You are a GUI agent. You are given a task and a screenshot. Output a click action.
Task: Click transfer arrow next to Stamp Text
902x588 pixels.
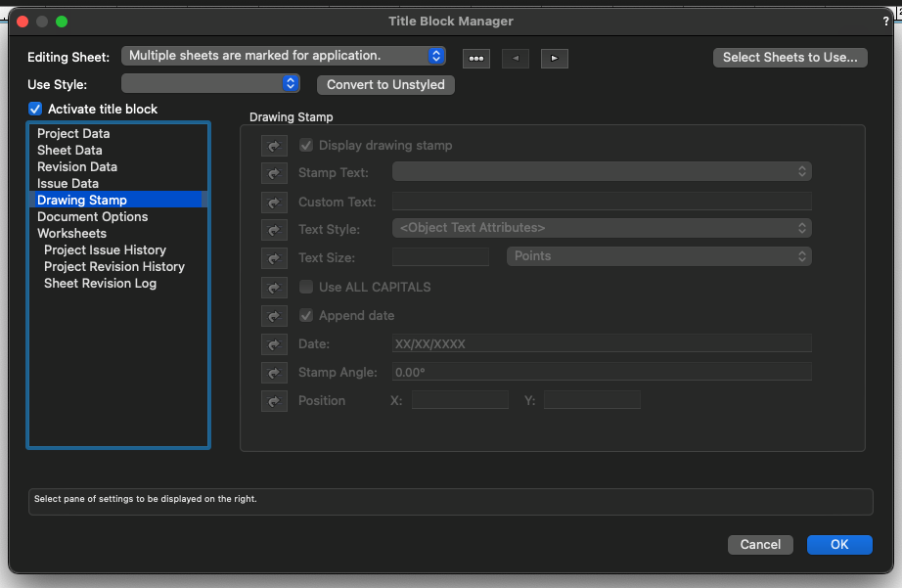tap(274, 173)
